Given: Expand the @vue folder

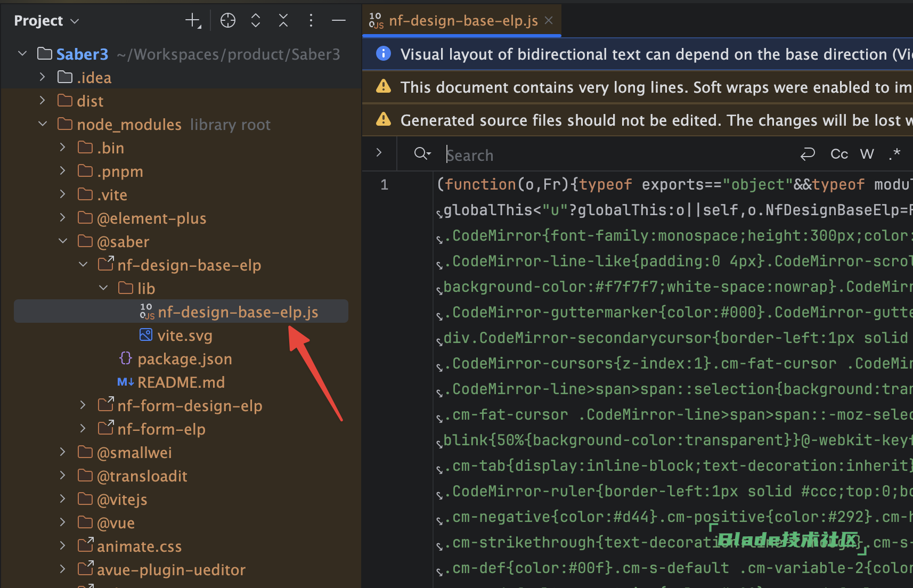Looking at the screenshot, I should click(x=63, y=522).
